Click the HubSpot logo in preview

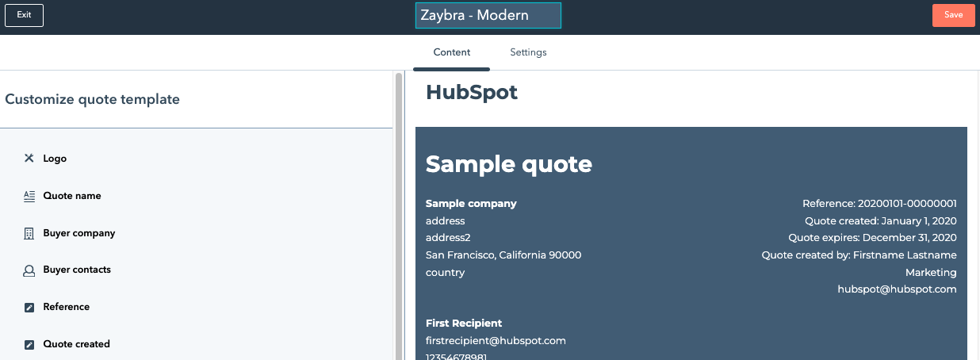click(472, 92)
